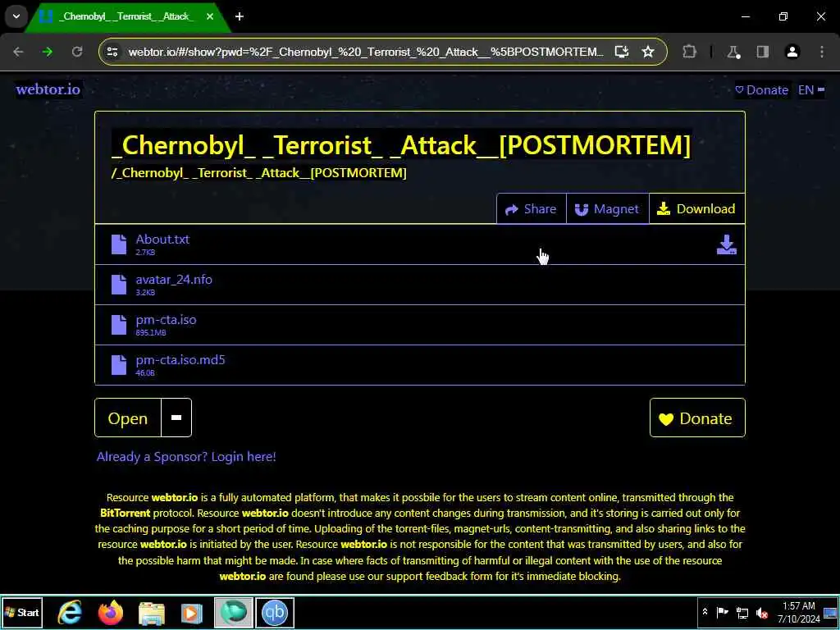The width and height of the screenshot is (840, 630).
Task: Open the network tray icon
Action: click(x=742, y=612)
